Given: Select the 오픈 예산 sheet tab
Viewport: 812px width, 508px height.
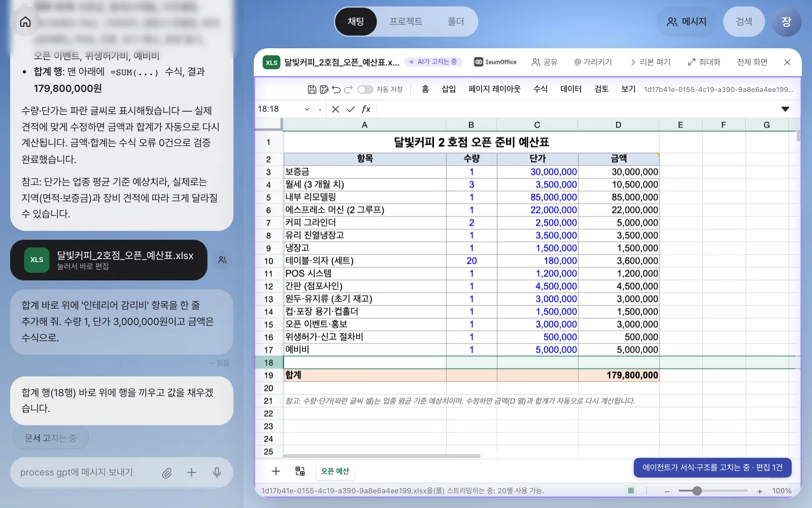Looking at the screenshot, I should click(x=335, y=471).
